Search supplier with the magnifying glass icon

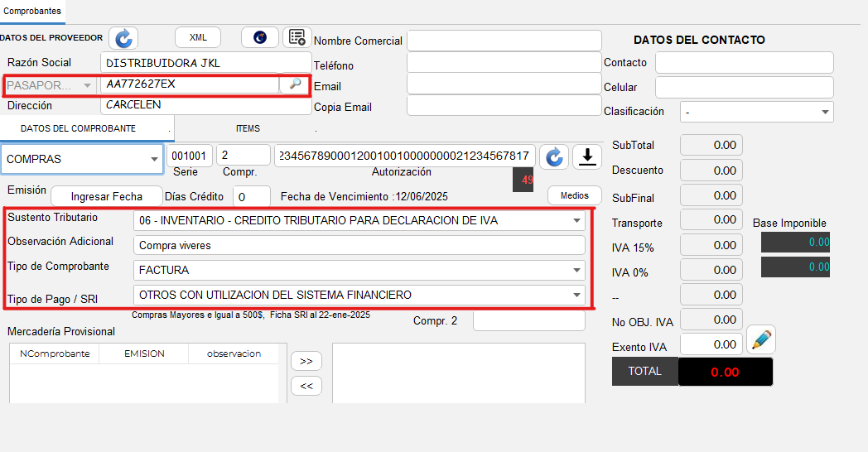(x=294, y=84)
